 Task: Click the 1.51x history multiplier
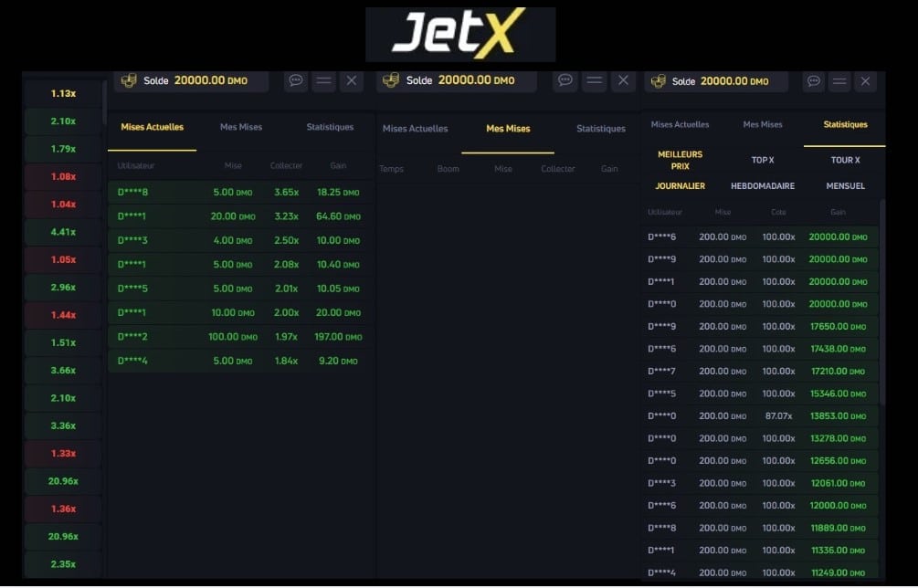63,343
